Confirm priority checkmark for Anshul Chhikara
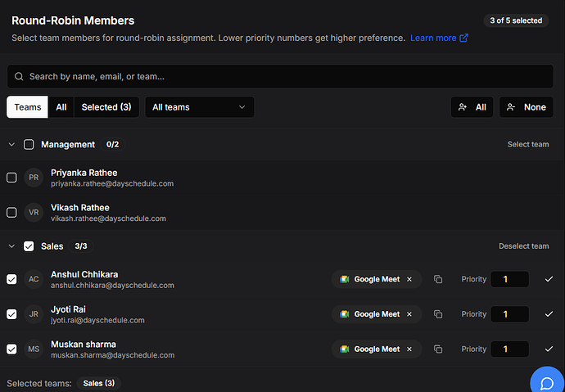Viewport: 565px width, 392px height. click(549, 279)
